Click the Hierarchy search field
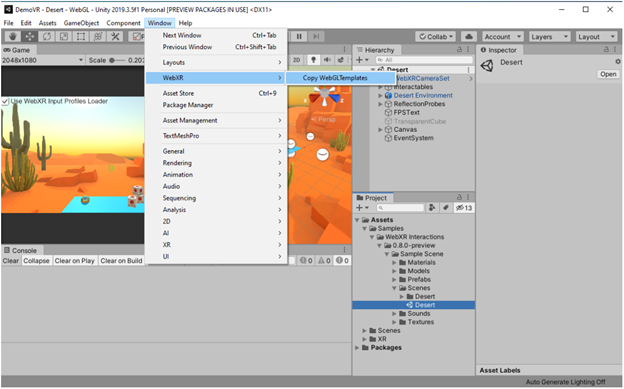The height and width of the screenshot is (389, 624). (424, 60)
